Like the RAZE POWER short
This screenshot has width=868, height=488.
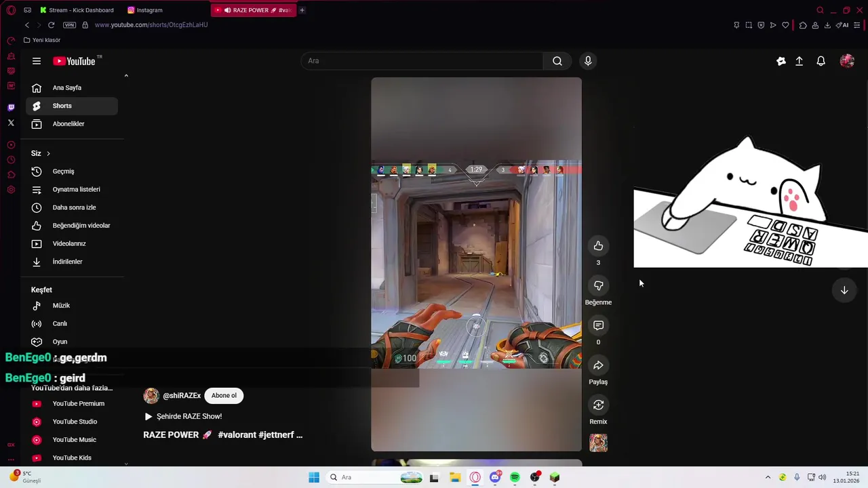tap(598, 246)
